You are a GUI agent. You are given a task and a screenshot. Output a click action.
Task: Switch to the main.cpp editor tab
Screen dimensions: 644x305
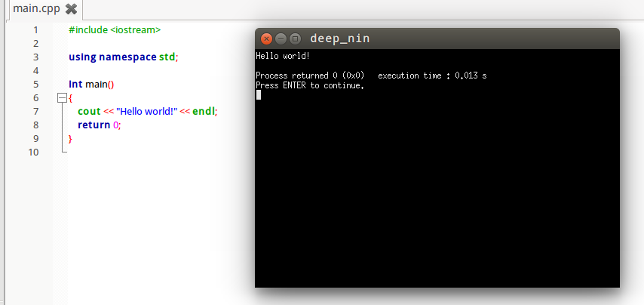tap(36, 8)
